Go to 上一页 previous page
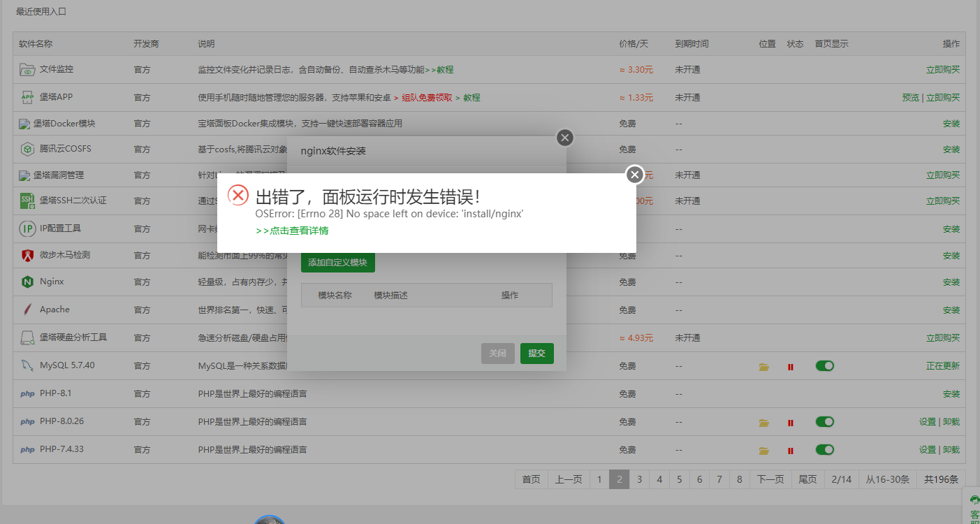This screenshot has height=524, width=980. 569,479
